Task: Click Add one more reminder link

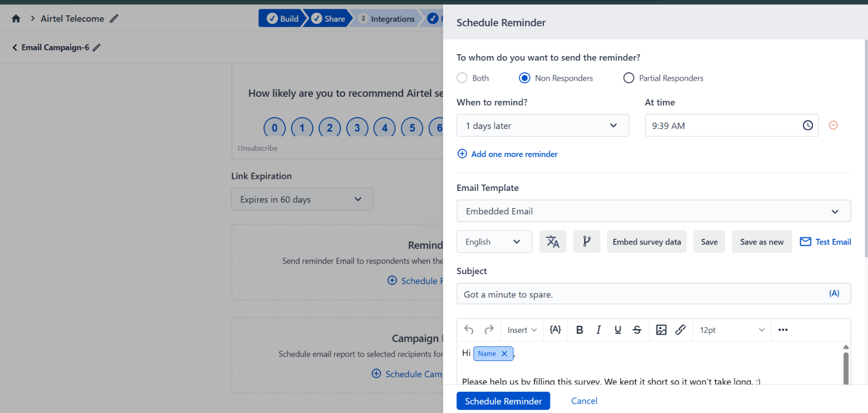Action: point(514,154)
